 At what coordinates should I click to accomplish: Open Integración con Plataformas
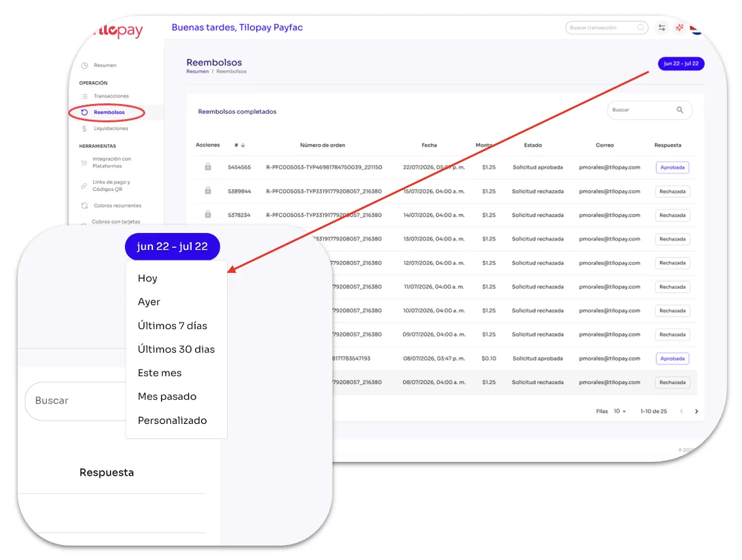(112, 162)
